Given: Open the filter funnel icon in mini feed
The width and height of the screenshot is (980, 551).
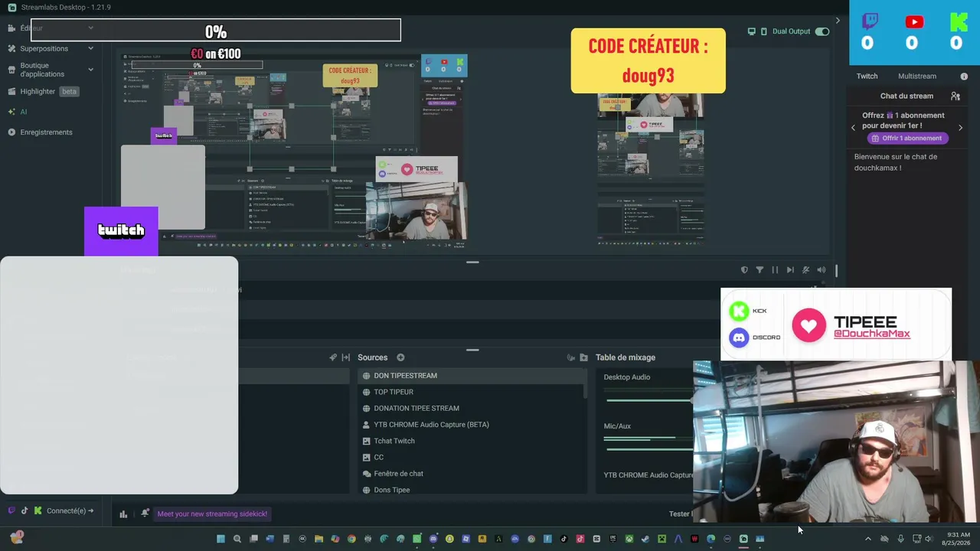Looking at the screenshot, I should pyautogui.click(x=759, y=270).
